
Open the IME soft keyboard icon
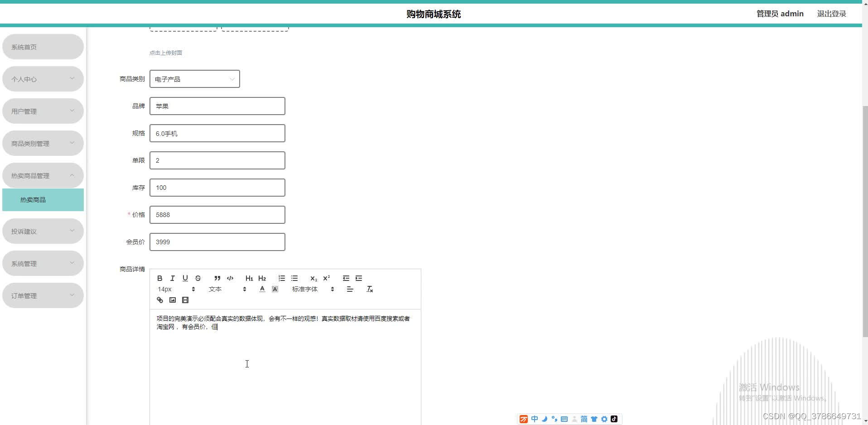click(564, 419)
